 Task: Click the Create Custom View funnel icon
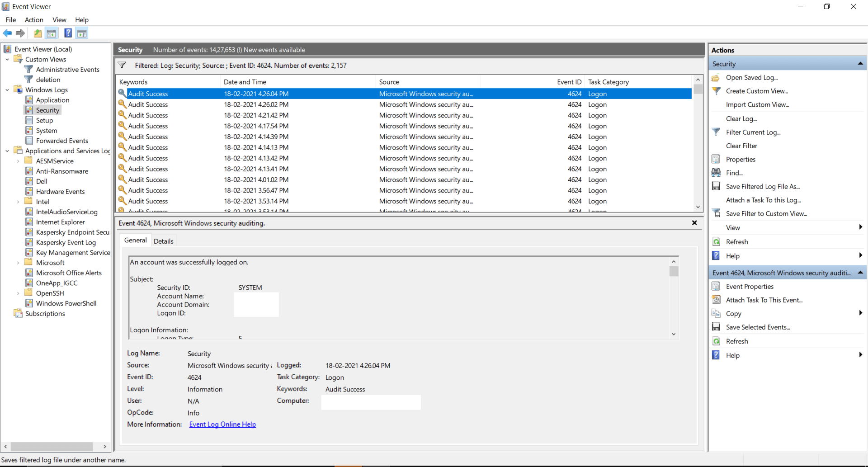[716, 91]
